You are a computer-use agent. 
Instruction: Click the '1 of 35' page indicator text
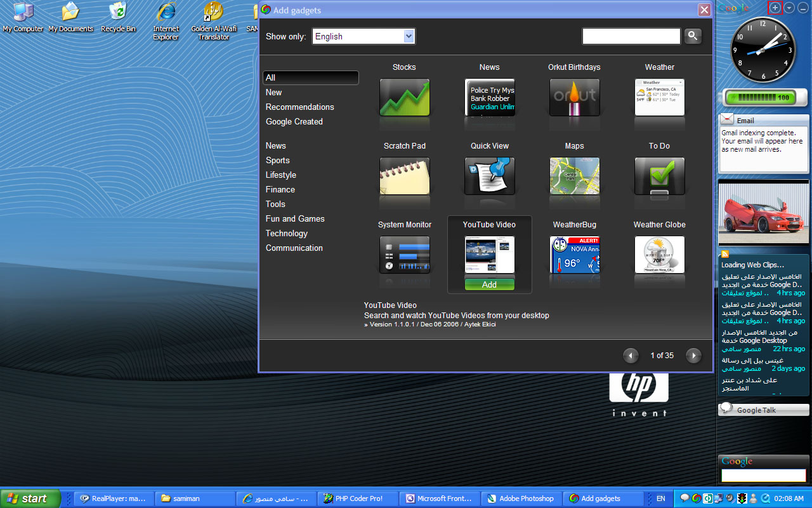(662, 356)
